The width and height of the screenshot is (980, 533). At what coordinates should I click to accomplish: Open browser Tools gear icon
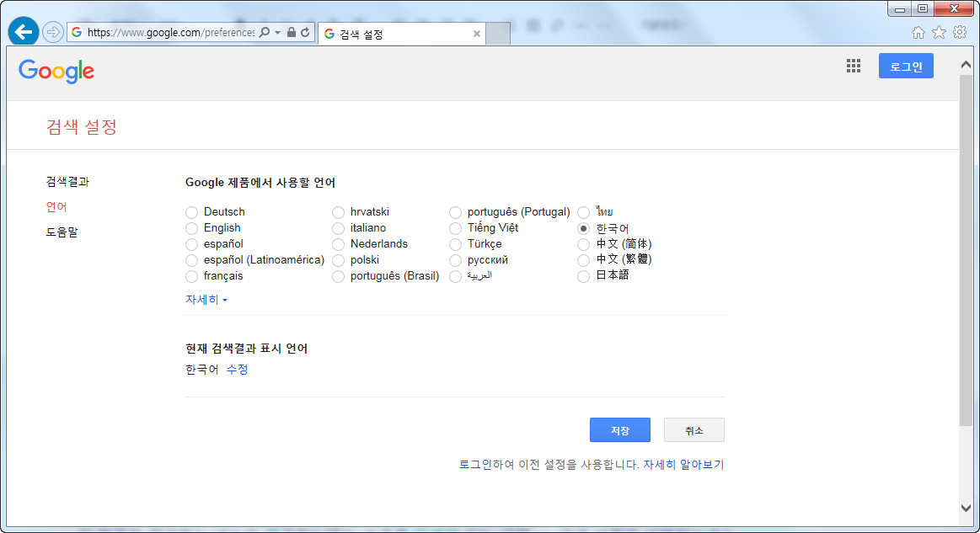click(x=960, y=33)
